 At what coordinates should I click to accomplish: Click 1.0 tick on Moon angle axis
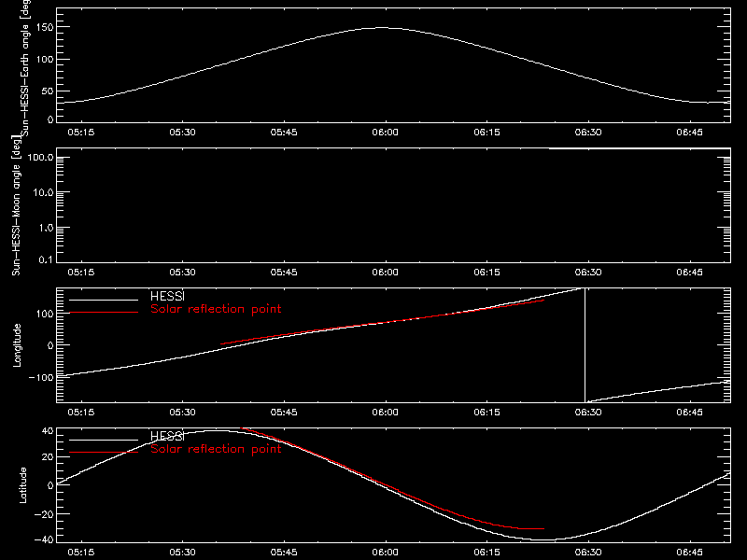pos(46,228)
